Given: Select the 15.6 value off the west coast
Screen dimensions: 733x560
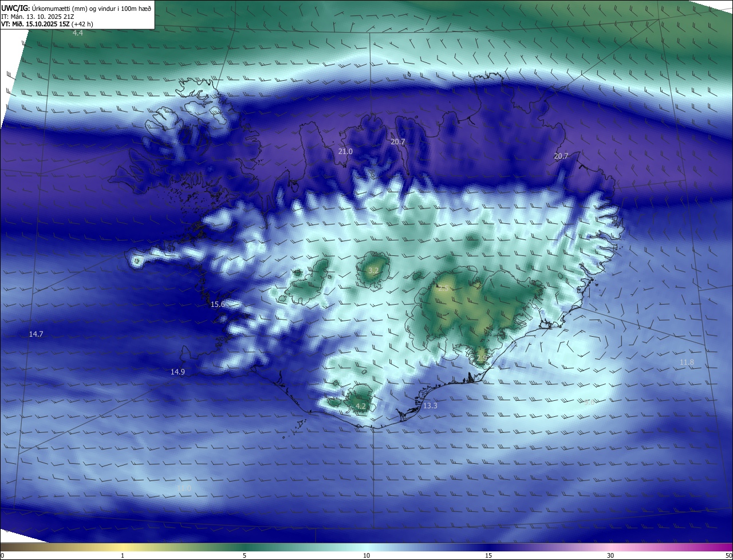Looking at the screenshot, I should tap(218, 305).
